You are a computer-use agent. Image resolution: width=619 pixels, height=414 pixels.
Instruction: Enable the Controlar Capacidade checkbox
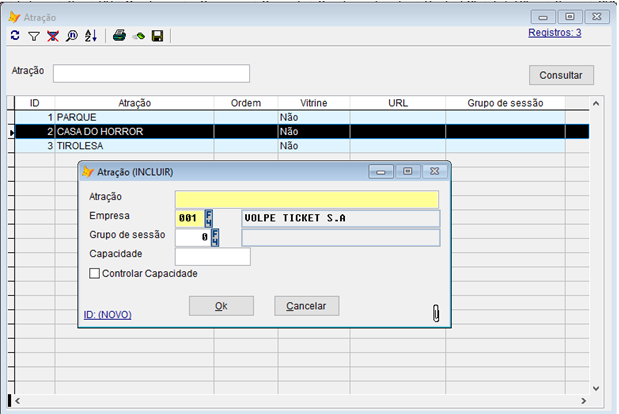pos(96,274)
